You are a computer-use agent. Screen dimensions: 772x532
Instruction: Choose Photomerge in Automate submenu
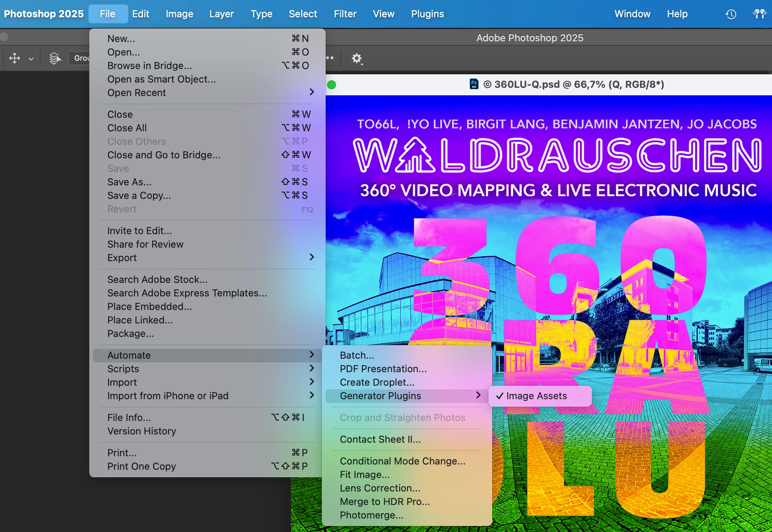pyautogui.click(x=371, y=515)
